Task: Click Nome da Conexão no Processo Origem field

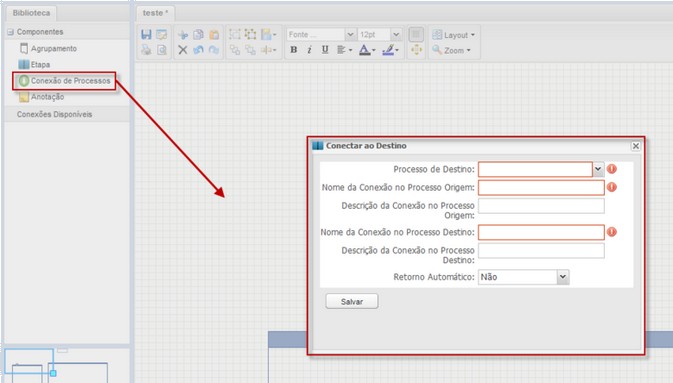Action: (x=541, y=188)
